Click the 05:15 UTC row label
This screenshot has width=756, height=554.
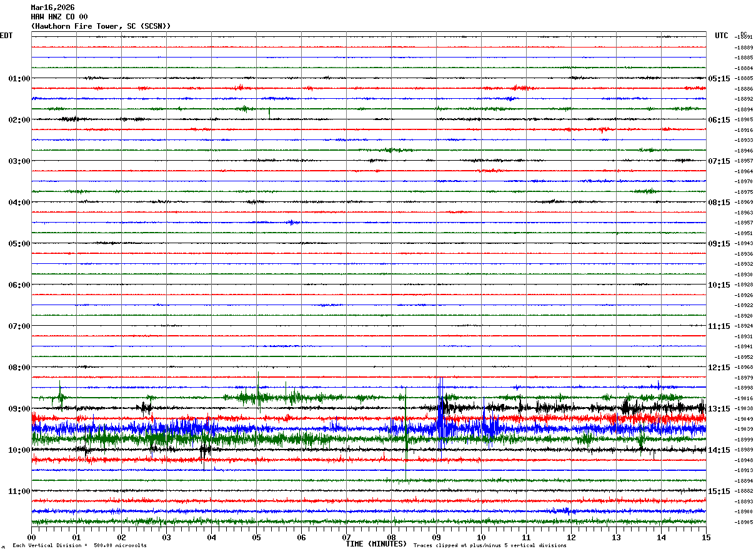click(719, 79)
